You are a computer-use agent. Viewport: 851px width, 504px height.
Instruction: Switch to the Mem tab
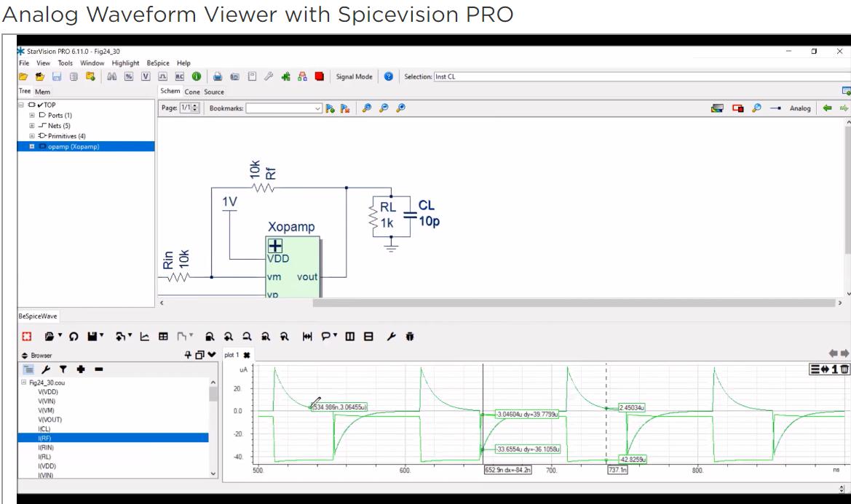click(42, 92)
